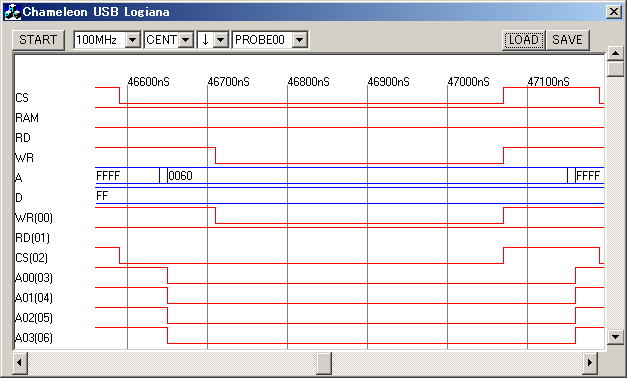Viewport: 627px width, 378px height.
Task: Select the RD(01) probe label
Action: 32,238
